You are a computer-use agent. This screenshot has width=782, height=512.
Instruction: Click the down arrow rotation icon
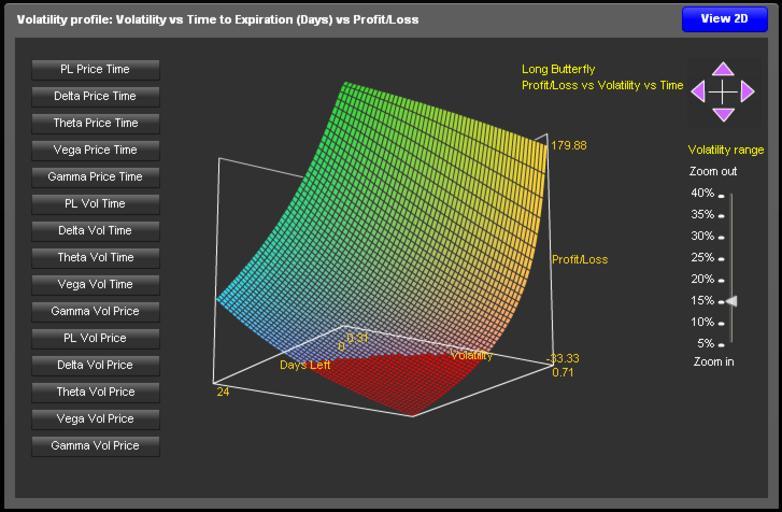pos(722,115)
